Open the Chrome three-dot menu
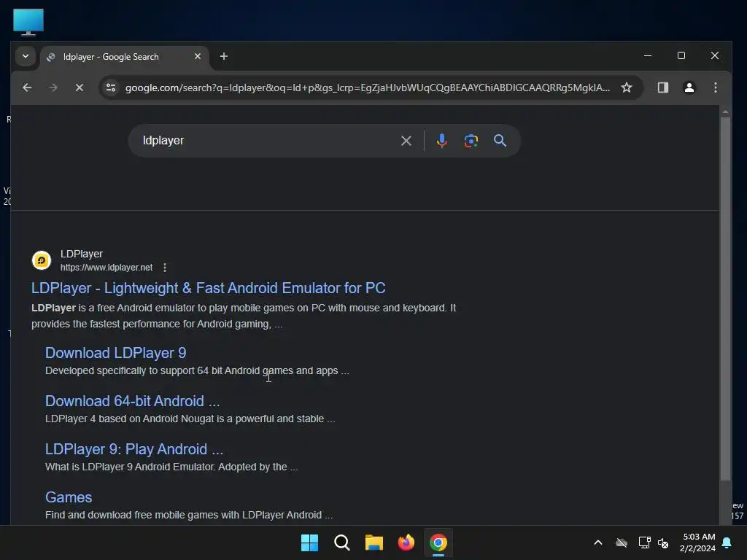The image size is (747, 560). 716,87
